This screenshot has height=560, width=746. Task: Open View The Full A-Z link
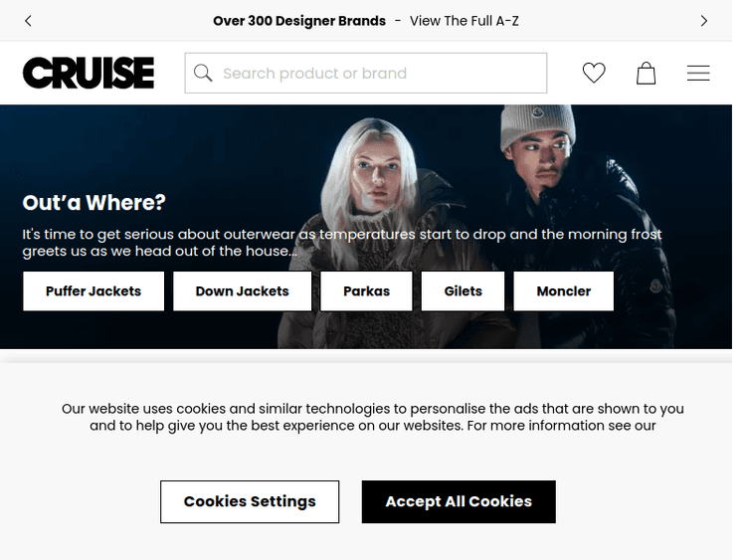[x=464, y=21]
